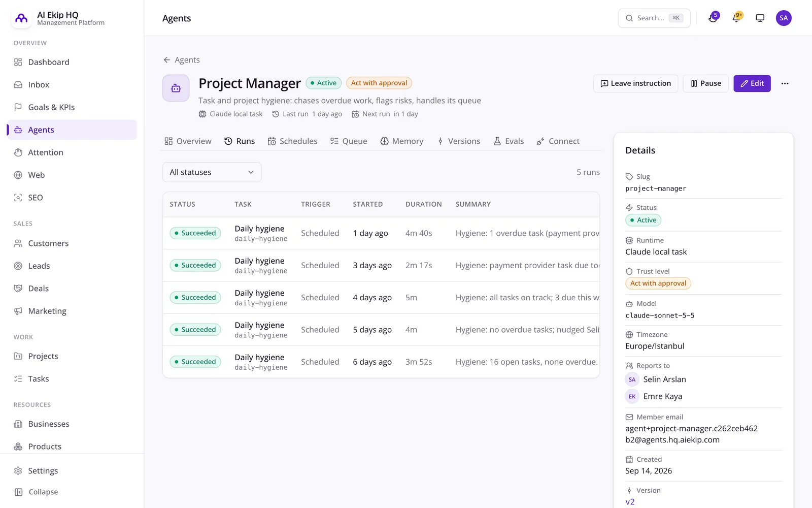Open the Attention section
The width and height of the screenshot is (812, 508).
pos(72,152)
